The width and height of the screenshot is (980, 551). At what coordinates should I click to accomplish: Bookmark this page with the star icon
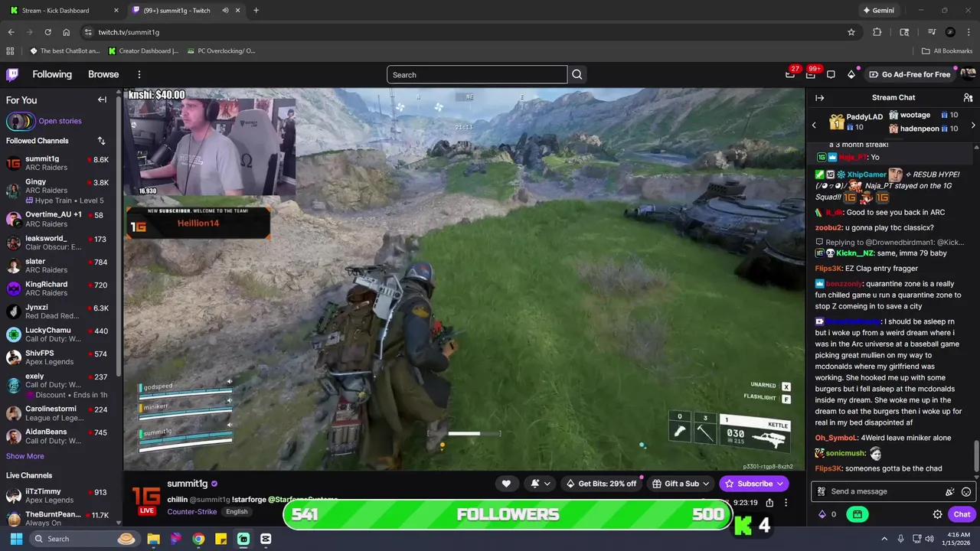click(851, 32)
